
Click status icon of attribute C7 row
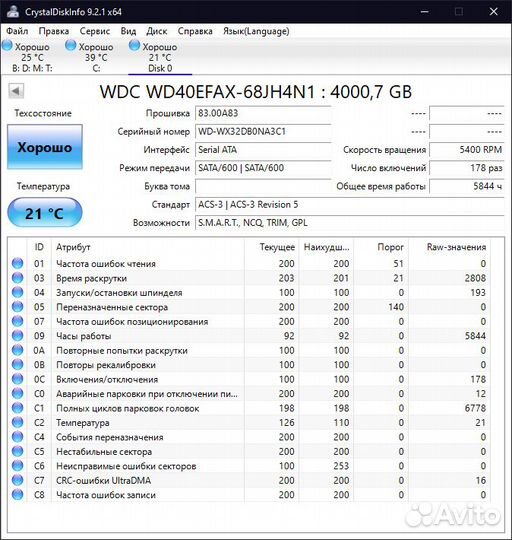[x=18, y=480]
